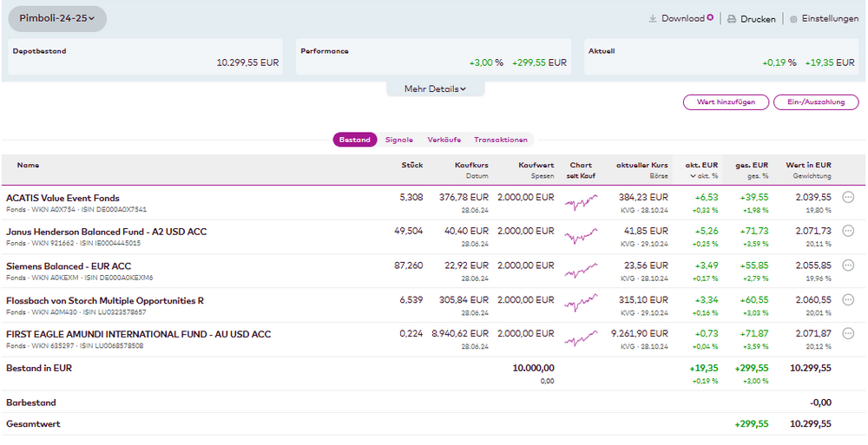Switch to the Signale tab

(399, 140)
